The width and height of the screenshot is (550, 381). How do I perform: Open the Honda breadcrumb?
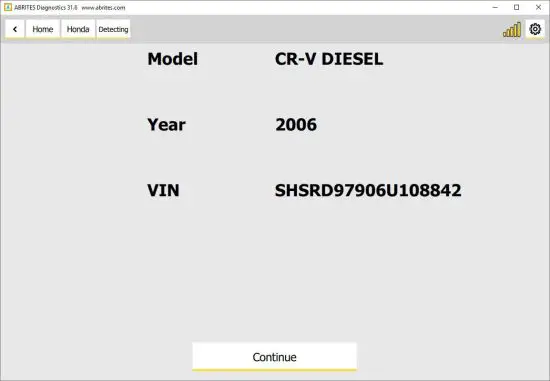tap(78, 29)
